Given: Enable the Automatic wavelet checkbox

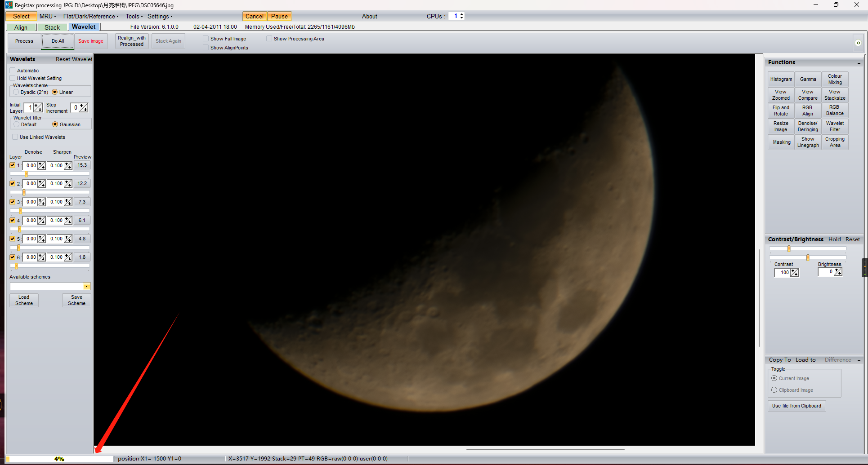Looking at the screenshot, I should pos(13,71).
